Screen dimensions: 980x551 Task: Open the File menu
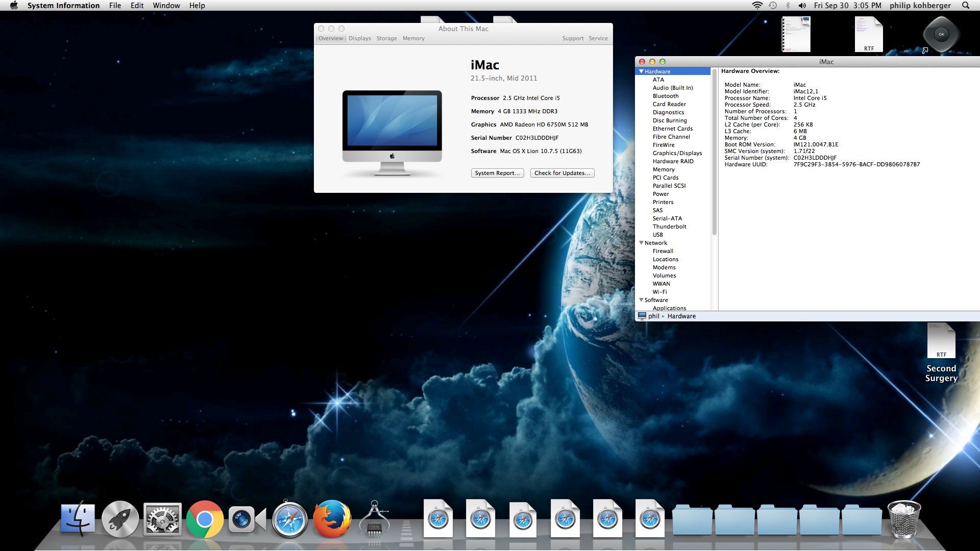[115, 6]
